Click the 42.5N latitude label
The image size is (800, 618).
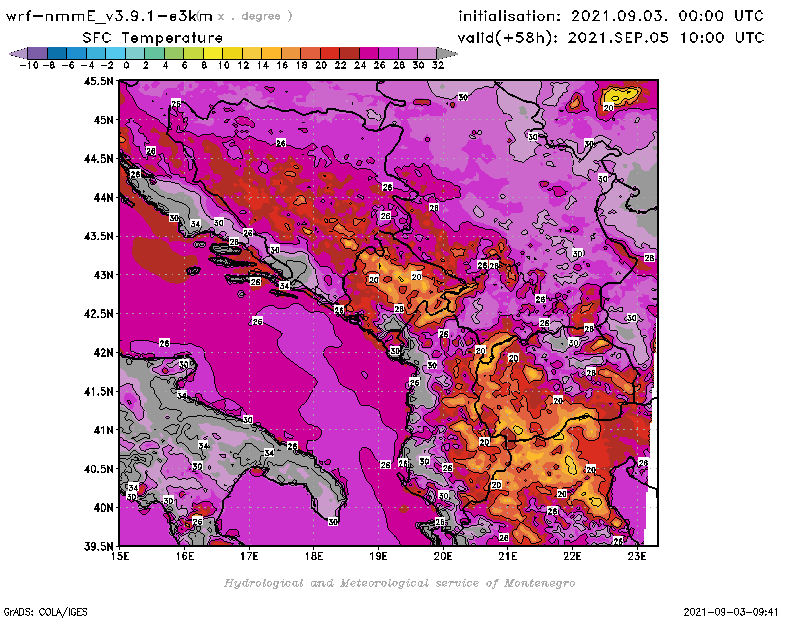[98, 314]
